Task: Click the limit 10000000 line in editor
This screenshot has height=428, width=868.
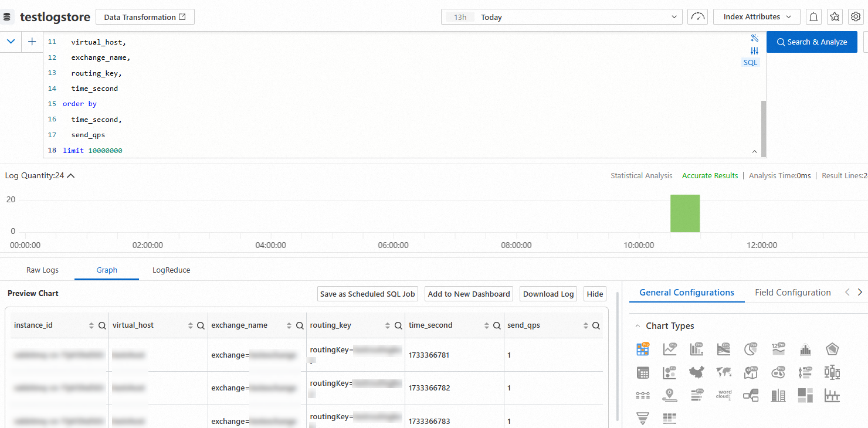Action: (93, 151)
